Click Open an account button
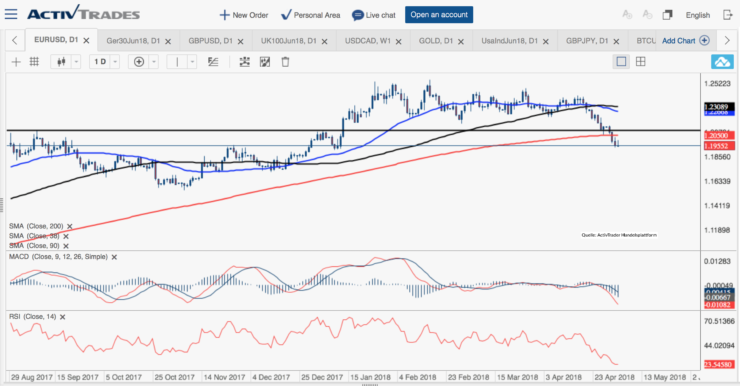Screen dimensions: 740x386 click(439, 15)
